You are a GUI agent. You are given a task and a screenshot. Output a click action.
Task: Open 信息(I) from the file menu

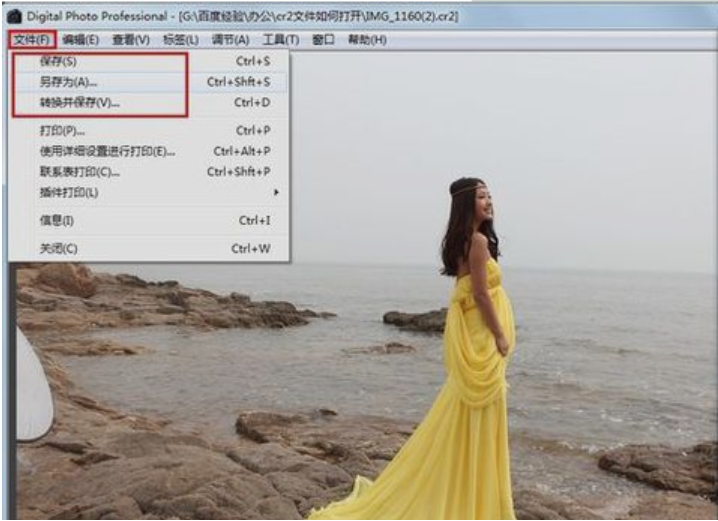(149, 221)
